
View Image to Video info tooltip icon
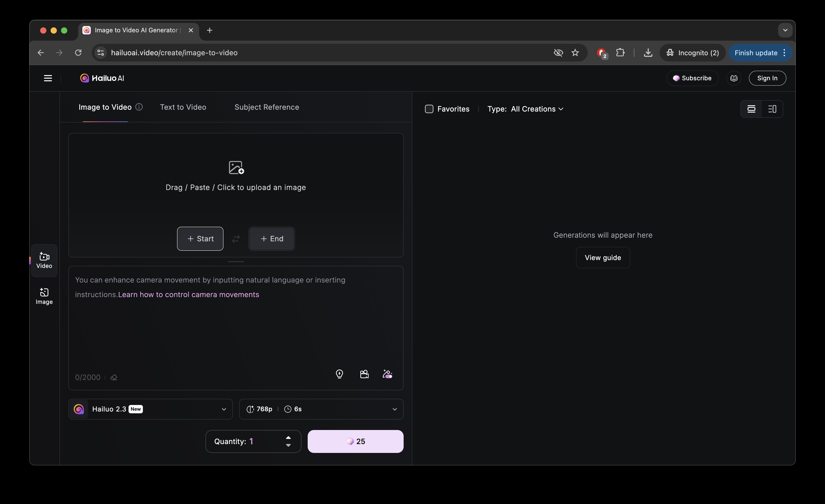point(139,107)
